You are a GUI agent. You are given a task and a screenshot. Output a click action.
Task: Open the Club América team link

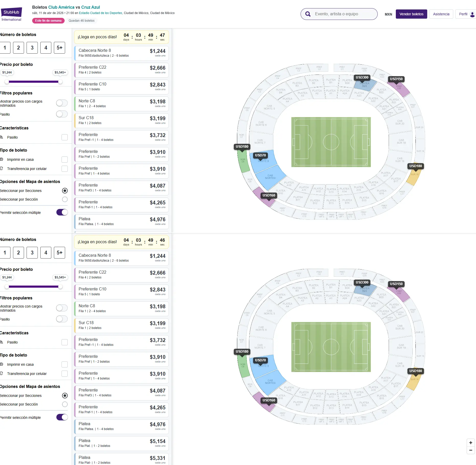point(61,7)
